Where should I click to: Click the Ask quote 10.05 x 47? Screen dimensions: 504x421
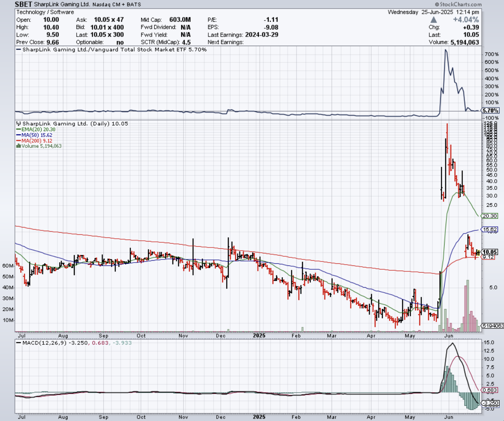[109, 20]
